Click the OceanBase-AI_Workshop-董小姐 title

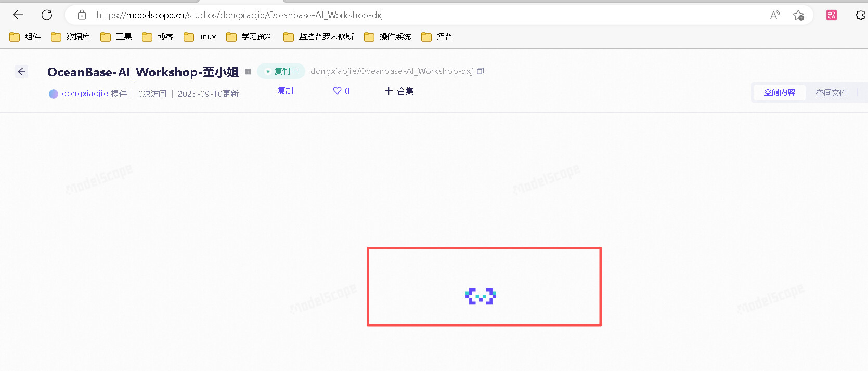click(x=143, y=72)
